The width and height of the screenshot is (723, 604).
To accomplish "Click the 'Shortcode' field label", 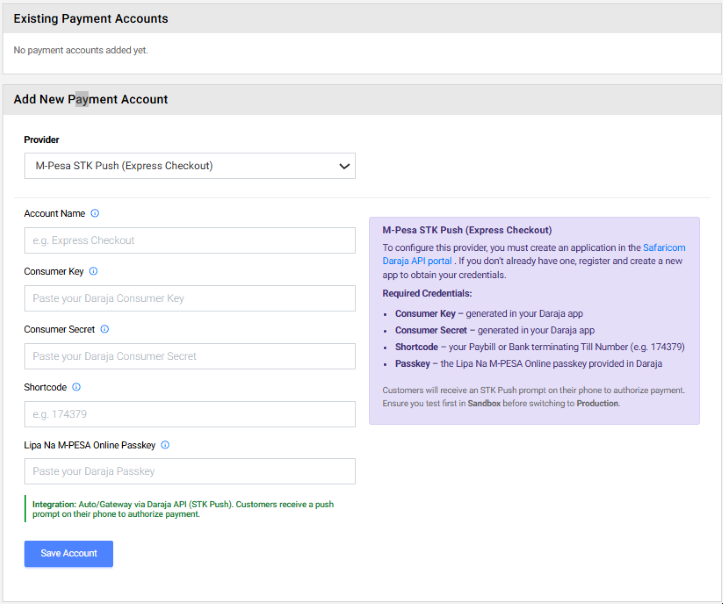I will pos(45,387).
